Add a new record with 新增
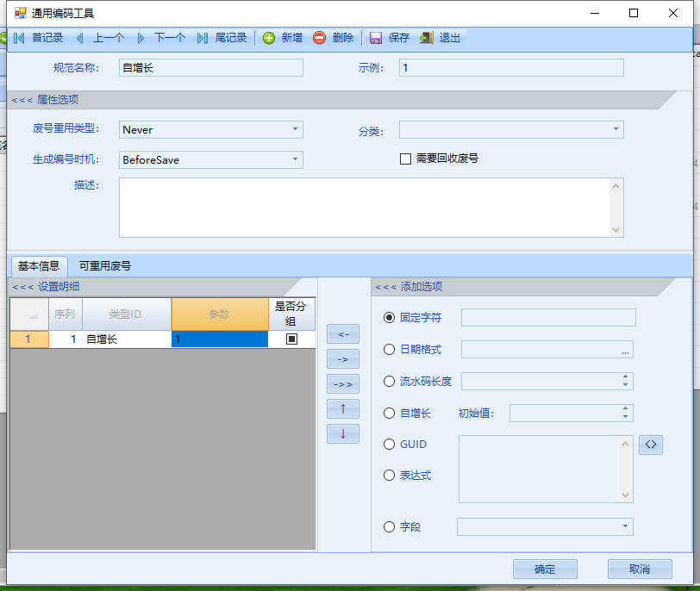The image size is (700, 591). [283, 38]
